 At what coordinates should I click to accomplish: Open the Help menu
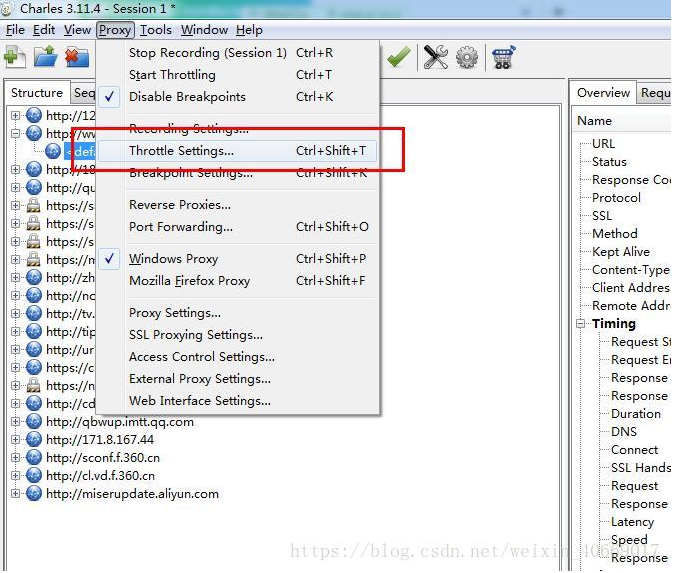point(249,30)
